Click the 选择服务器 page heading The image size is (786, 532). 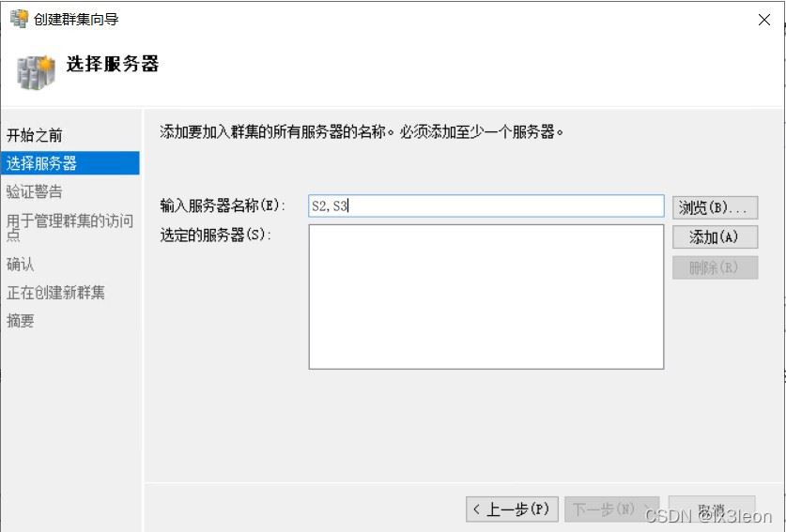pyautogui.click(x=113, y=64)
